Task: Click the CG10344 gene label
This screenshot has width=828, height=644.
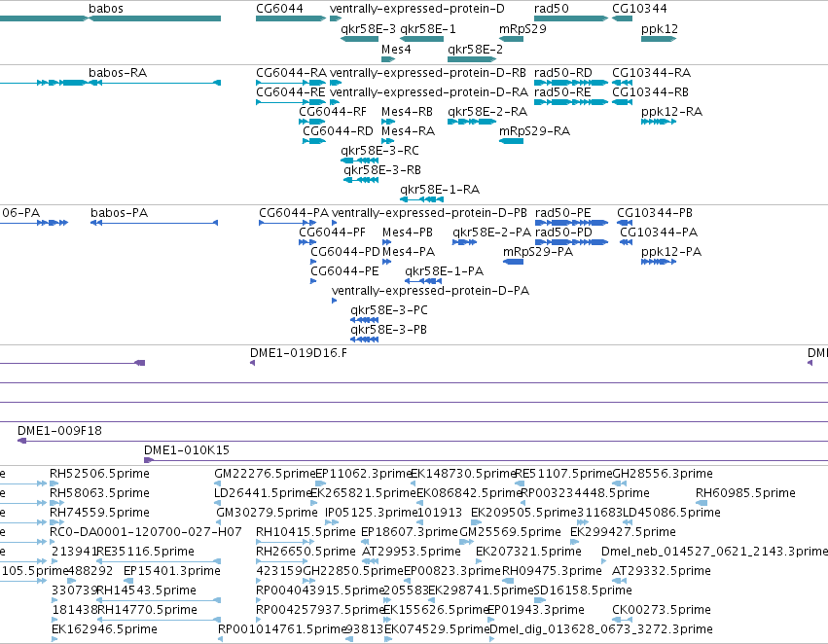Action: coord(639,9)
